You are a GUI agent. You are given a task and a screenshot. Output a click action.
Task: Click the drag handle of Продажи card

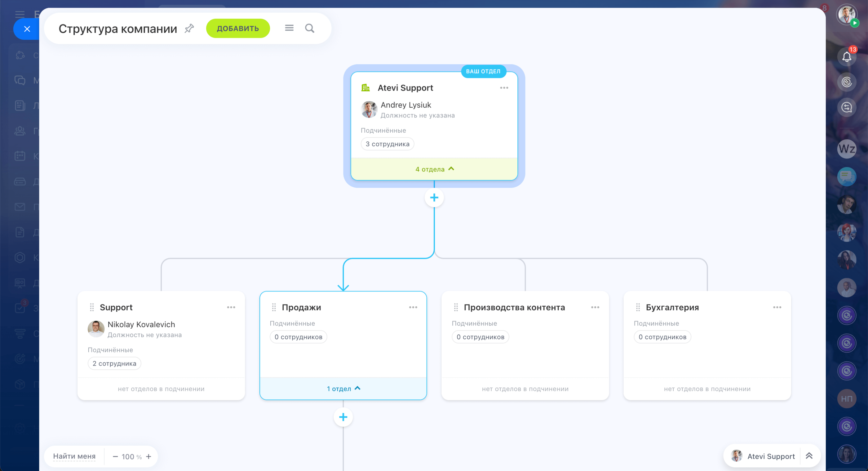click(274, 307)
